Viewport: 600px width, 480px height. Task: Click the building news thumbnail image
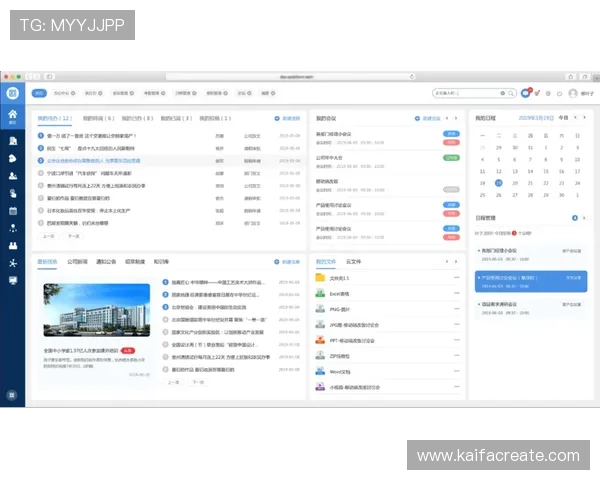tap(96, 309)
